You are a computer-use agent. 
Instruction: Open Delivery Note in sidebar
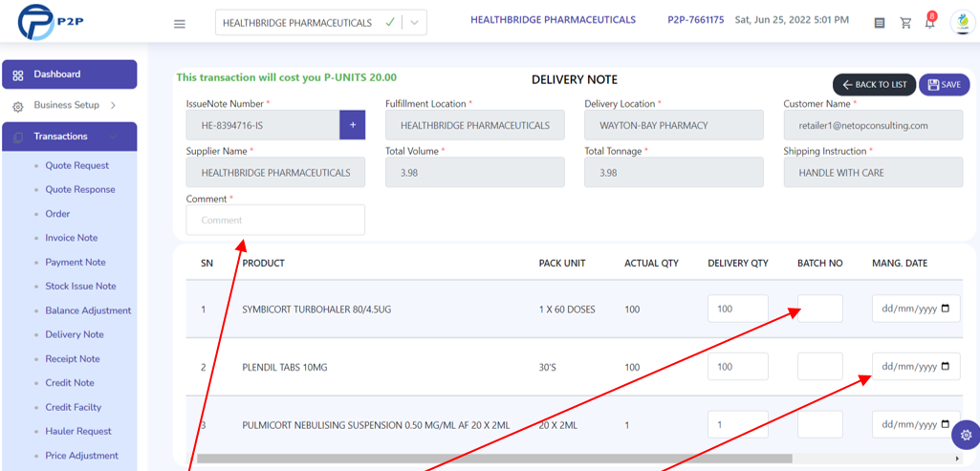pyautogui.click(x=75, y=334)
